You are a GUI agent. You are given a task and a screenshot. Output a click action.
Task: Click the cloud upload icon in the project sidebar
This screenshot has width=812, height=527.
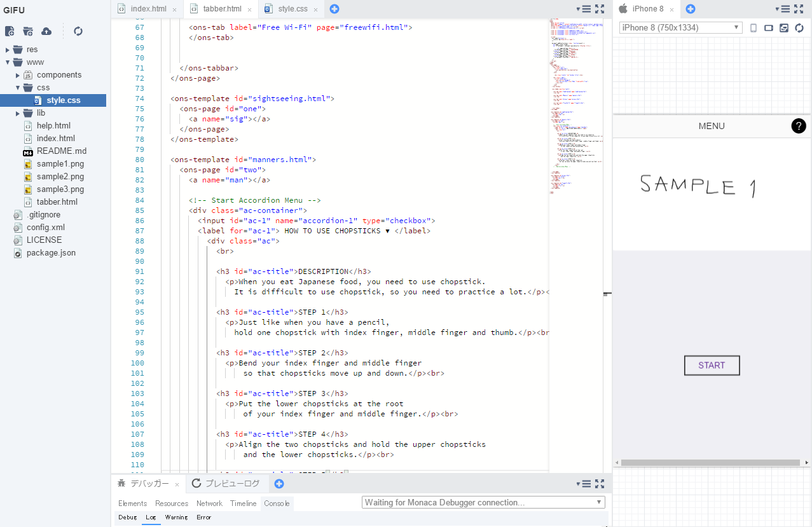[x=46, y=31]
